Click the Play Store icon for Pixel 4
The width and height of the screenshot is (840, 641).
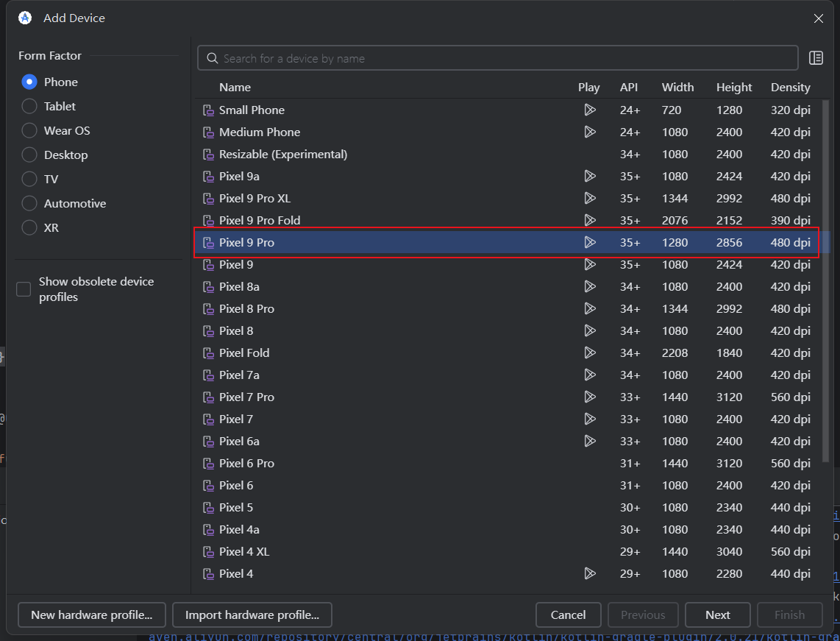click(x=589, y=573)
